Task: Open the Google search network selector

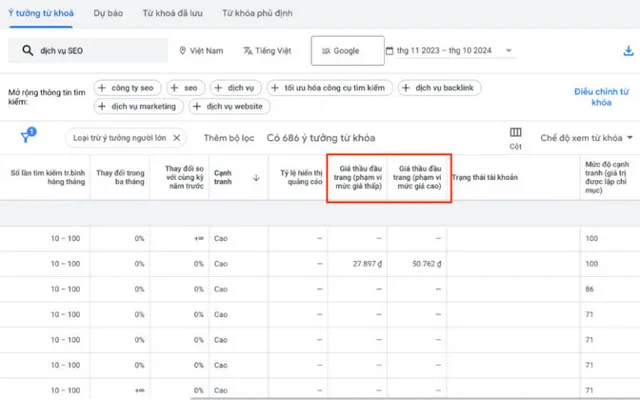Action: click(x=347, y=51)
